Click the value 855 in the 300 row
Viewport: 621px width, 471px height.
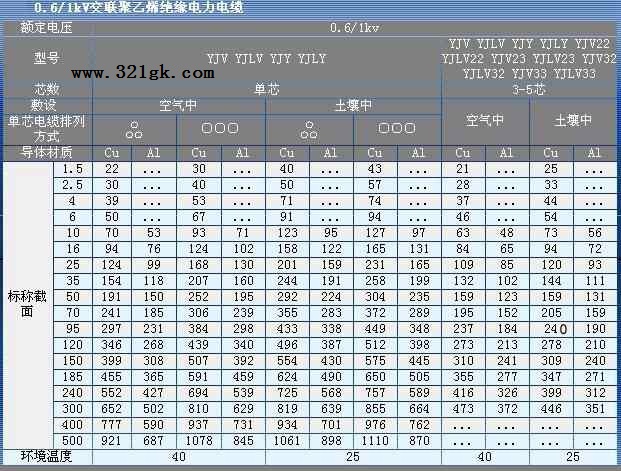375,408
